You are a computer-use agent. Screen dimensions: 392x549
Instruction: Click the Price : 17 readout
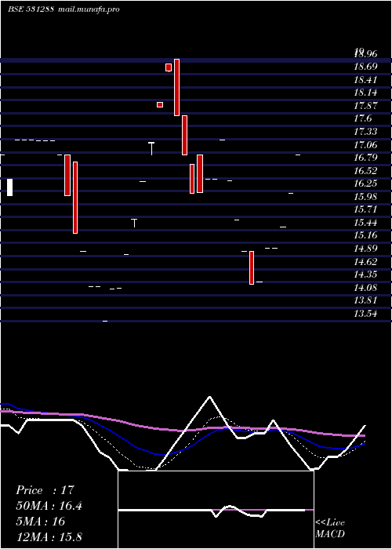45,490
